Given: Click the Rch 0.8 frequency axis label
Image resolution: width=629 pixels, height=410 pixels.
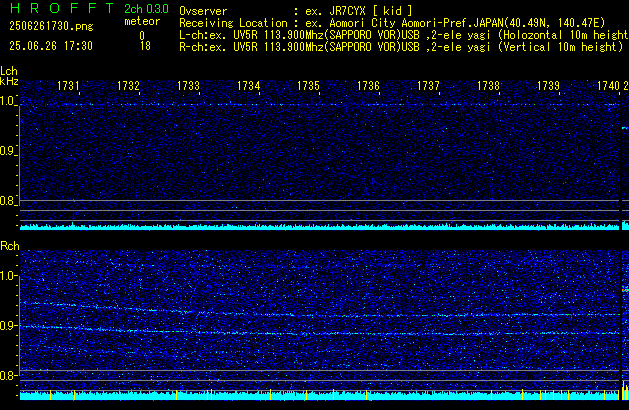Looking at the screenshot, I should tap(7, 375).
